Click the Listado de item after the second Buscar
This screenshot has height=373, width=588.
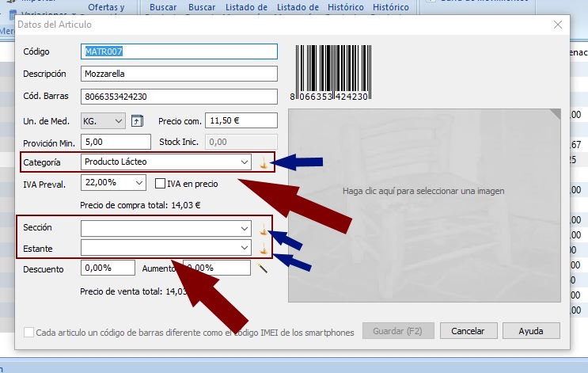tap(246, 7)
